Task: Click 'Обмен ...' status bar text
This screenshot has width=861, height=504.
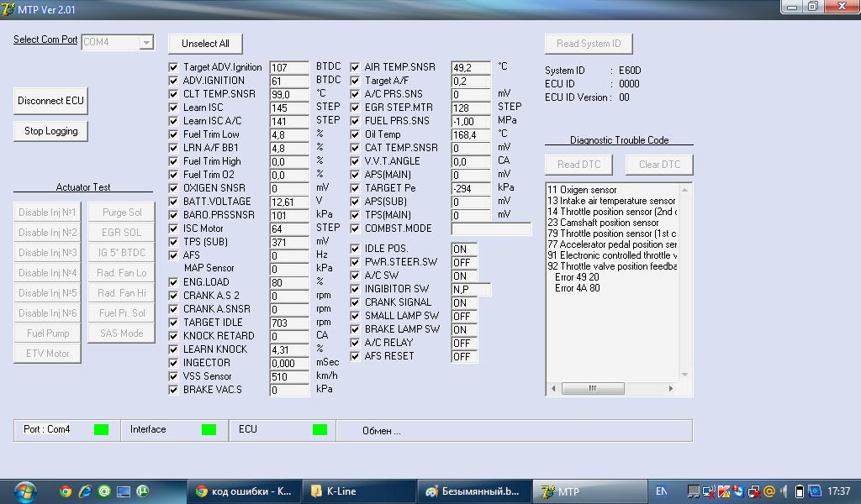Action: (382, 431)
